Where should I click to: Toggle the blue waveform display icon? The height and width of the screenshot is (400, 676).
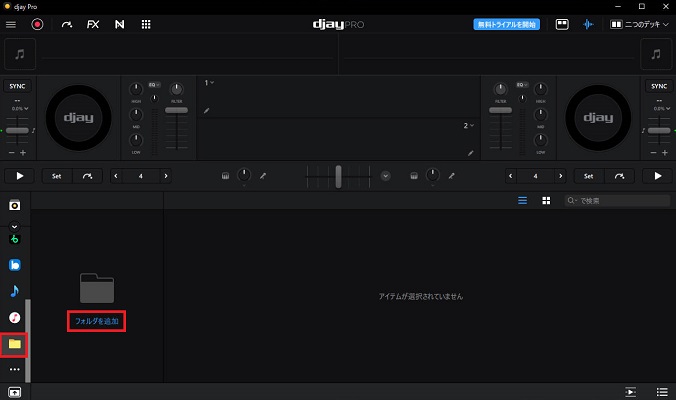pos(588,25)
